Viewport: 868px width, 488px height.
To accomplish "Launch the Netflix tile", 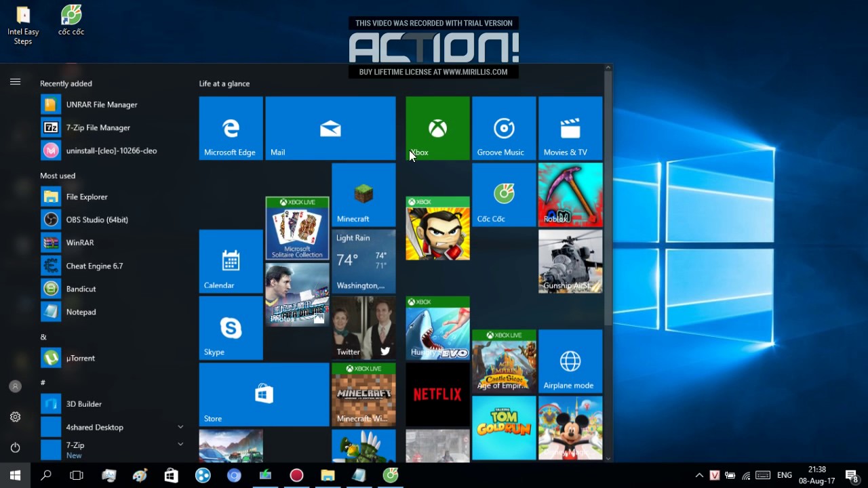I will pos(437,394).
